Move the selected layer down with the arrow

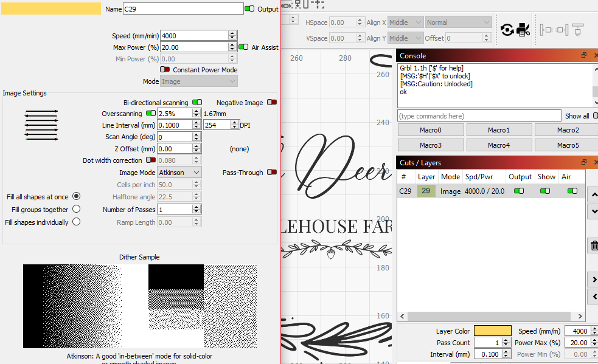[593, 211]
